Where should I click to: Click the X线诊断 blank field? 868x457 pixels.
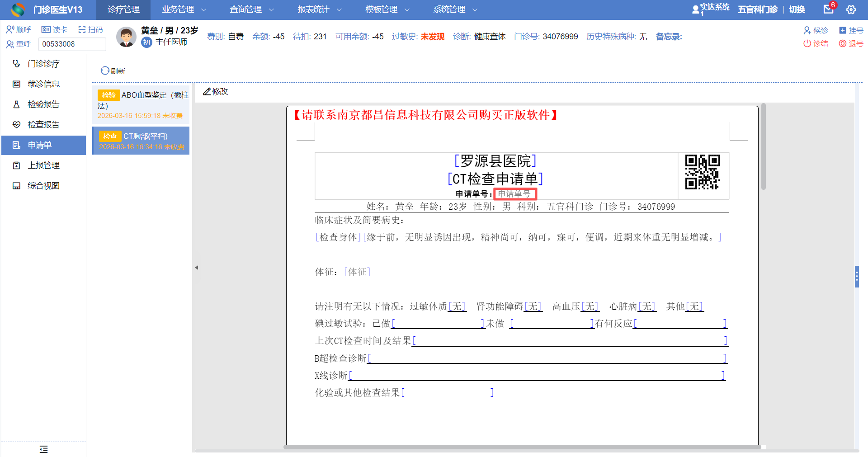(x=537, y=376)
